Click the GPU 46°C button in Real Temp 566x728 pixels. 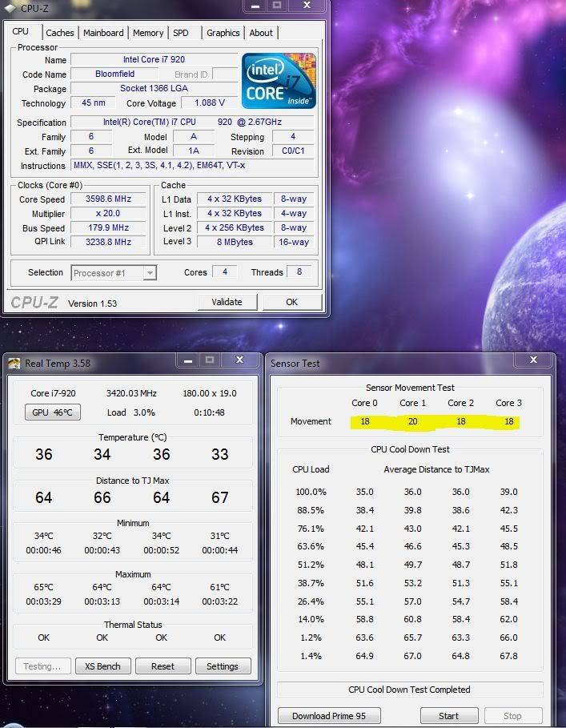click(x=52, y=412)
